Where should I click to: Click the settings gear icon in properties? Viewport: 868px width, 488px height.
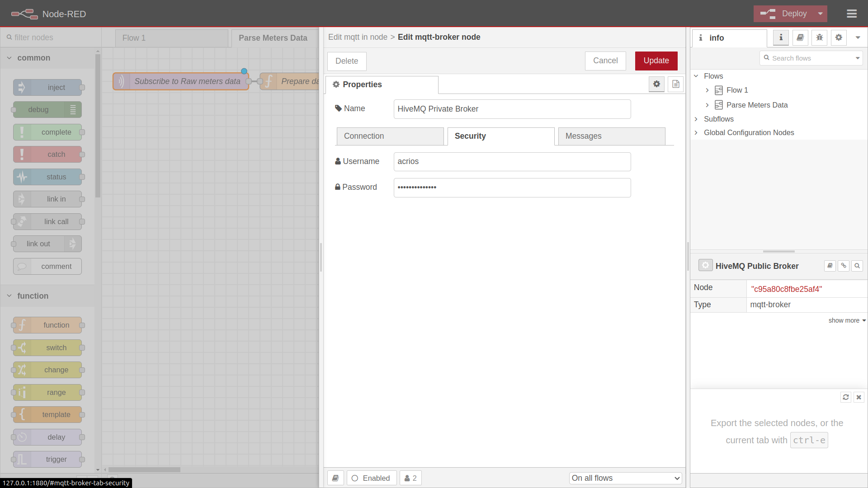click(x=656, y=84)
